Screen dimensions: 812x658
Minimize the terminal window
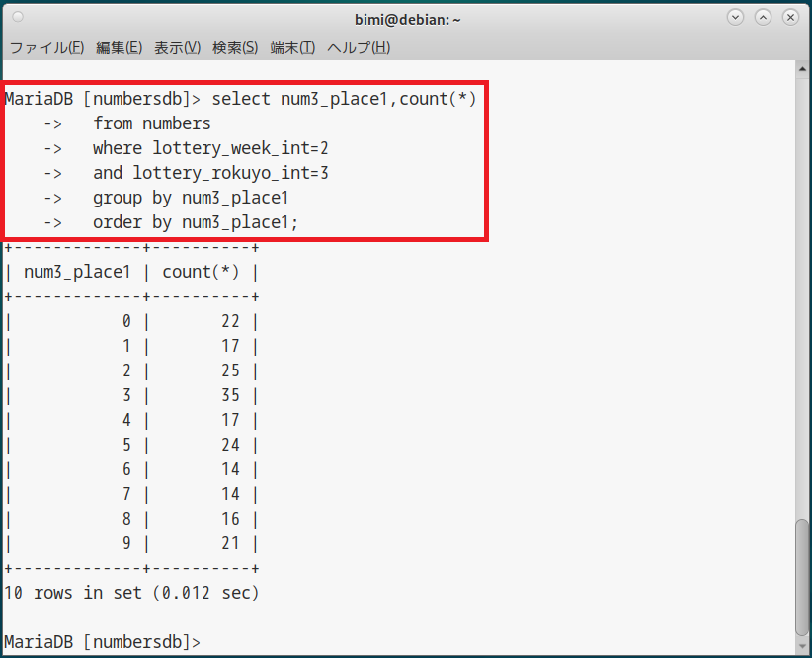click(735, 18)
